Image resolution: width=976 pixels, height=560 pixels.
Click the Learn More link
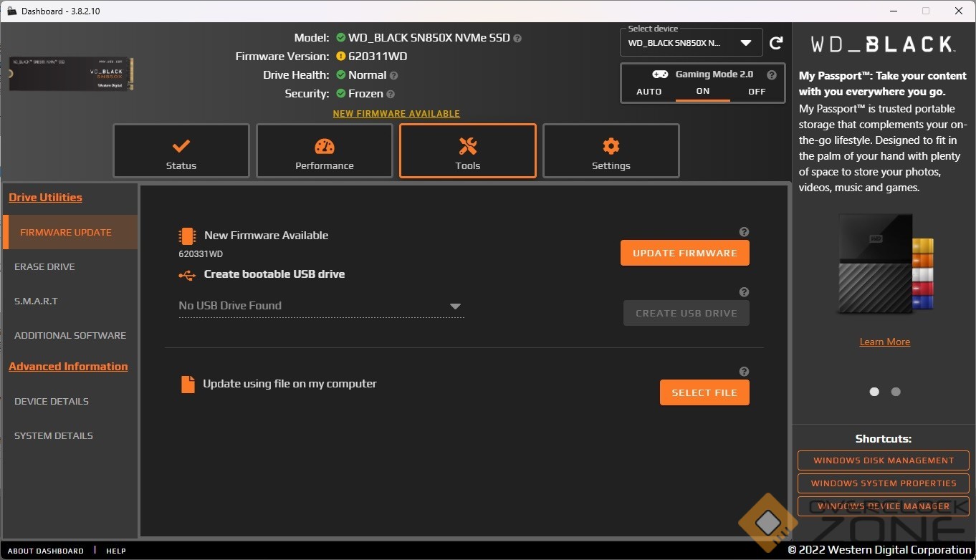tap(885, 342)
